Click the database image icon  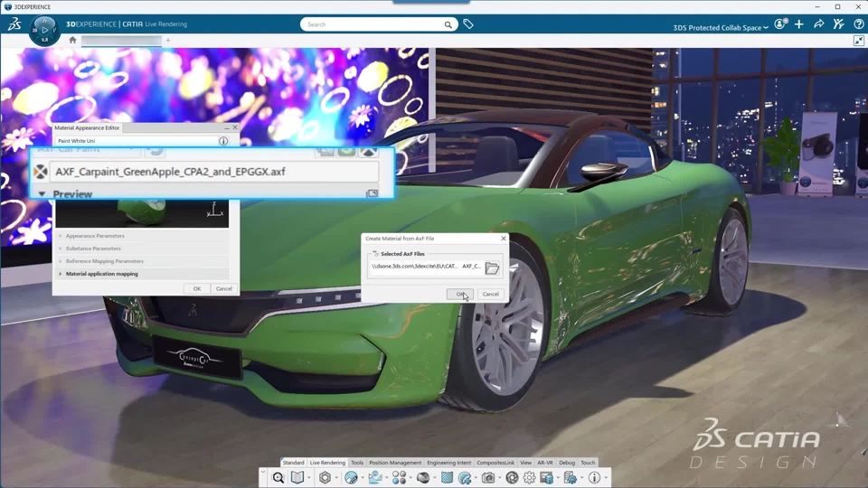[547, 477]
